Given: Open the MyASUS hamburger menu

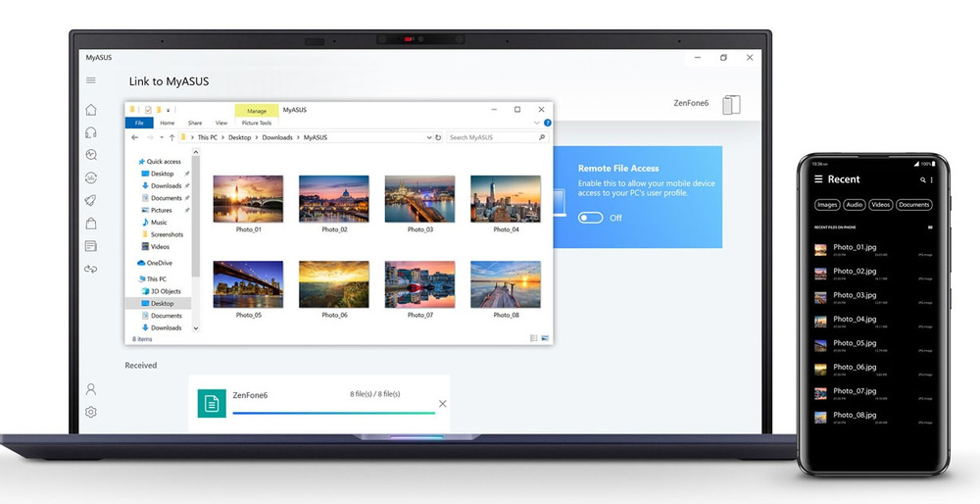Looking at the screenshot, I should coord(91,80).
